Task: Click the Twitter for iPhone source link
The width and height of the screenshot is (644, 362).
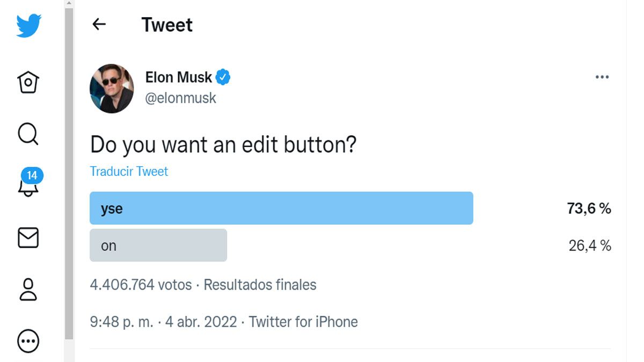Action: (303, 322)
